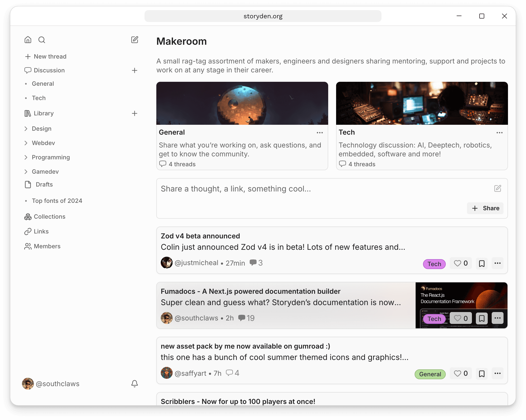This screenshot has width=526, height=420.
Task: Open the gumroad asset pack thread title
Action: [245, 346]
